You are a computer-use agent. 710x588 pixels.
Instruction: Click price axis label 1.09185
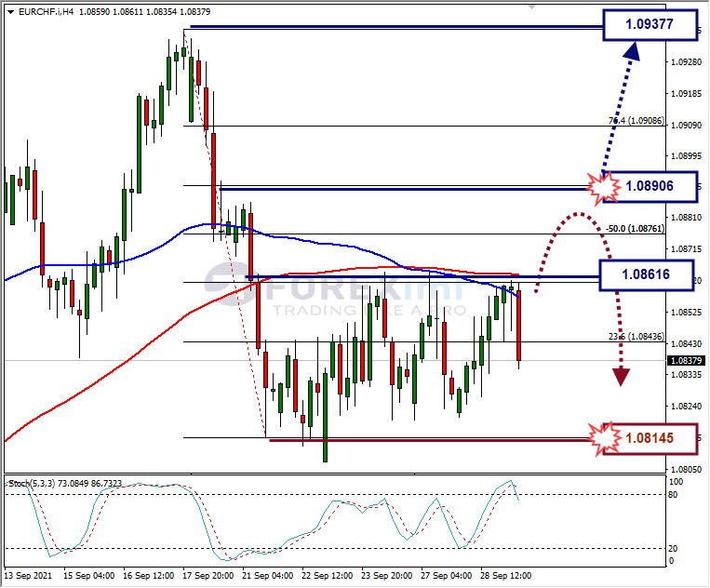[687, 94]
